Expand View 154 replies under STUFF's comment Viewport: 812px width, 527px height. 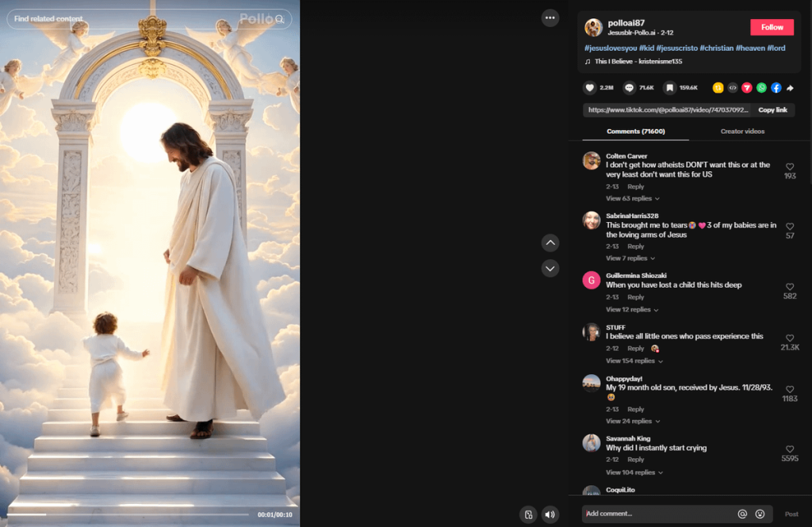[x=634, y=361]
